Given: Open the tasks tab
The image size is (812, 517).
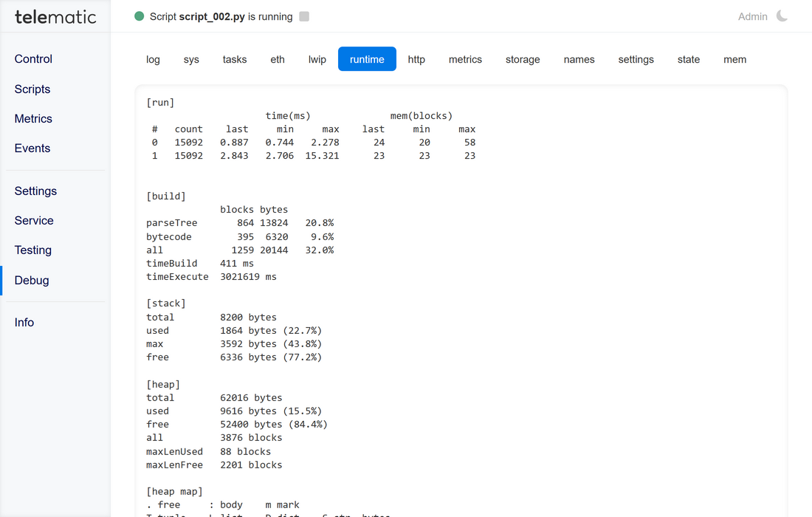Looking at the screenshot, I should [235, 59].
